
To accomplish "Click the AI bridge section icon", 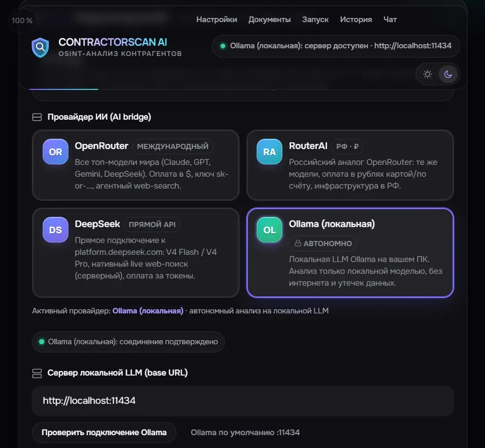I will (37, 117).
